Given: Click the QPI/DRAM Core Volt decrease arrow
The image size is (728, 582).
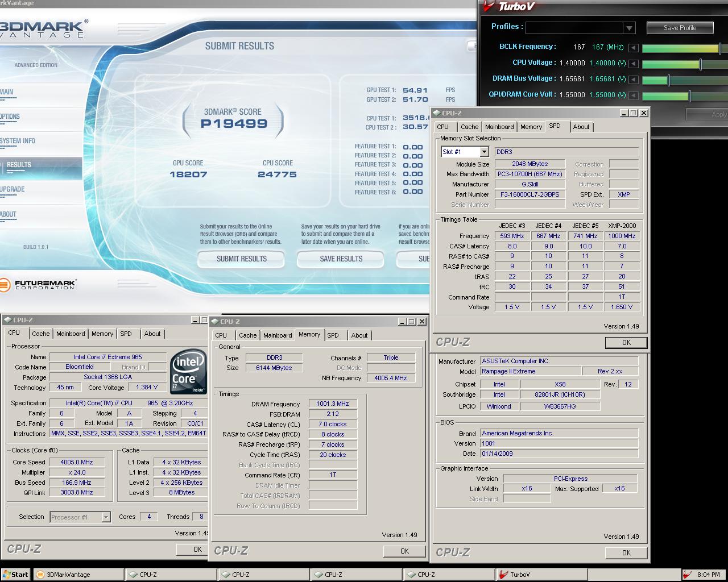Looking at the screenshot, I should tap(633, 95).
